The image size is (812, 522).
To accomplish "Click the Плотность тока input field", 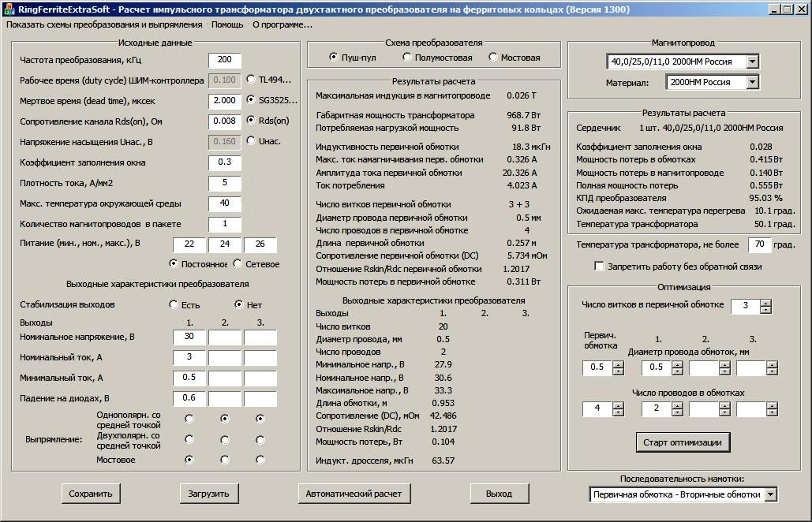I will click(x=225, y=183).
